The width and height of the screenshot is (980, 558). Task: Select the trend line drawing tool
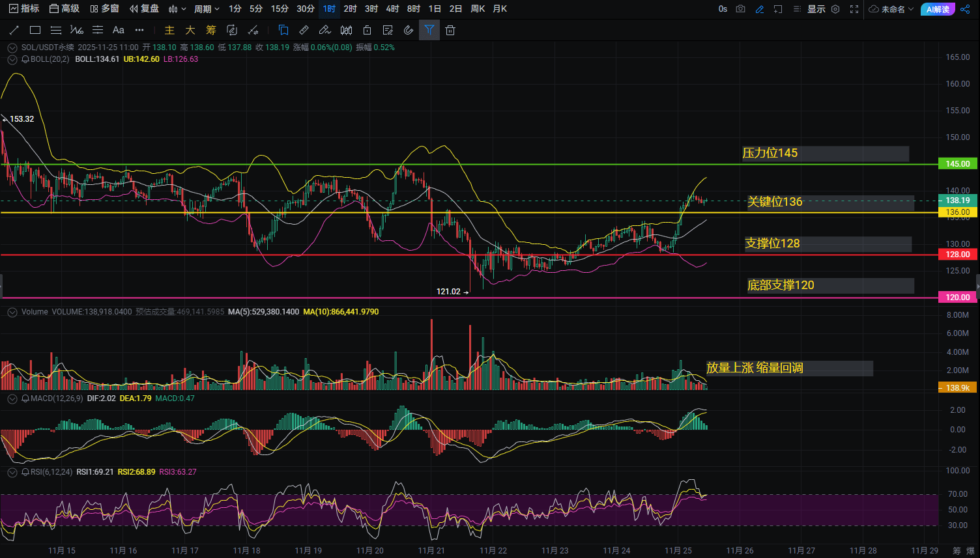14,30
